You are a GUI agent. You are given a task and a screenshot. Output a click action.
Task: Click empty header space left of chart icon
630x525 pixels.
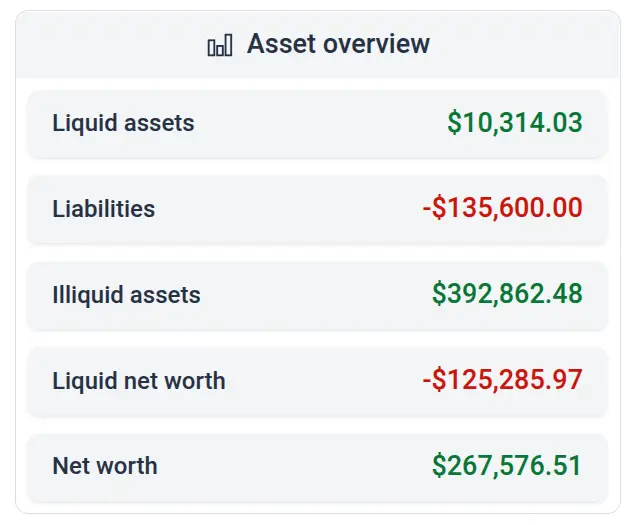point(110,45)
